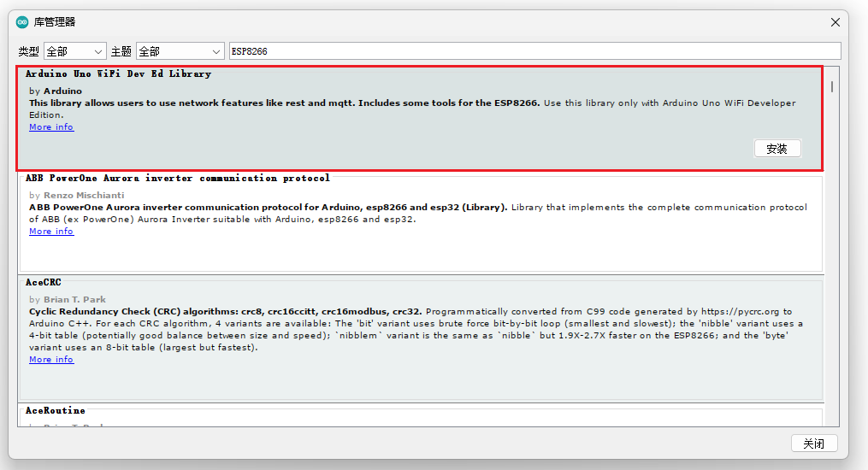The width and height of the screenshot is (868, 470).
Task: Click the 关闭 button
Action: coord(814,444)
